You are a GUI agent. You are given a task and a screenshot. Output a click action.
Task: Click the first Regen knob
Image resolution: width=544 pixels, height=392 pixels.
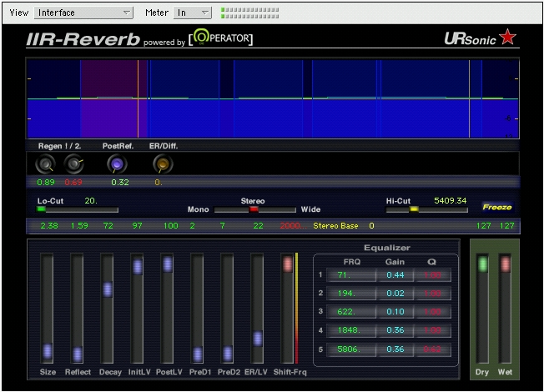[45, 163]
